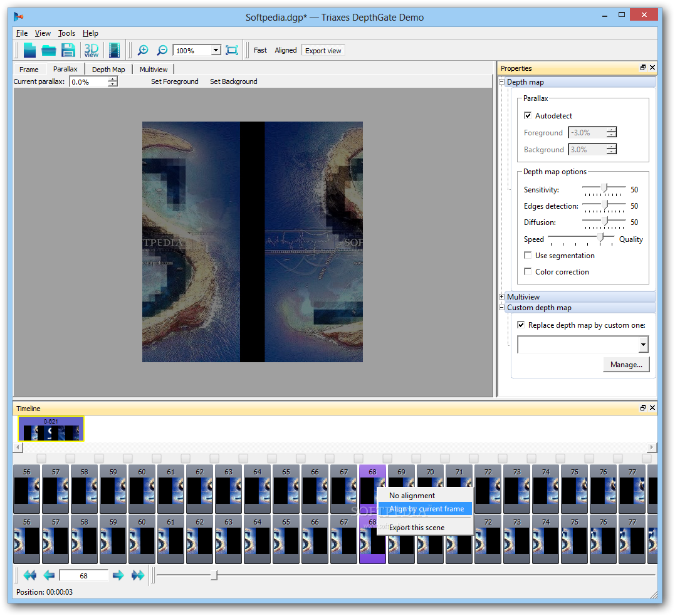
Task: Increase the Background parallax spinner value
Action: coord(611,147)
